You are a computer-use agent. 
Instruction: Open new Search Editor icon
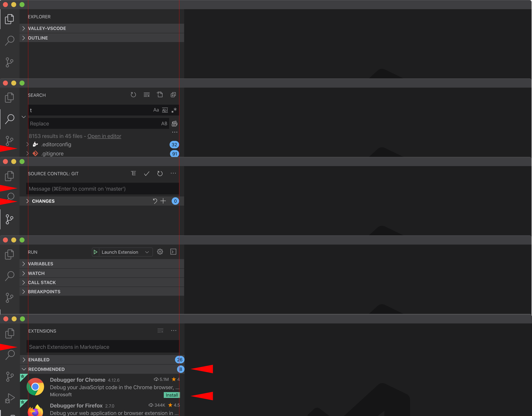coord(160,95)
